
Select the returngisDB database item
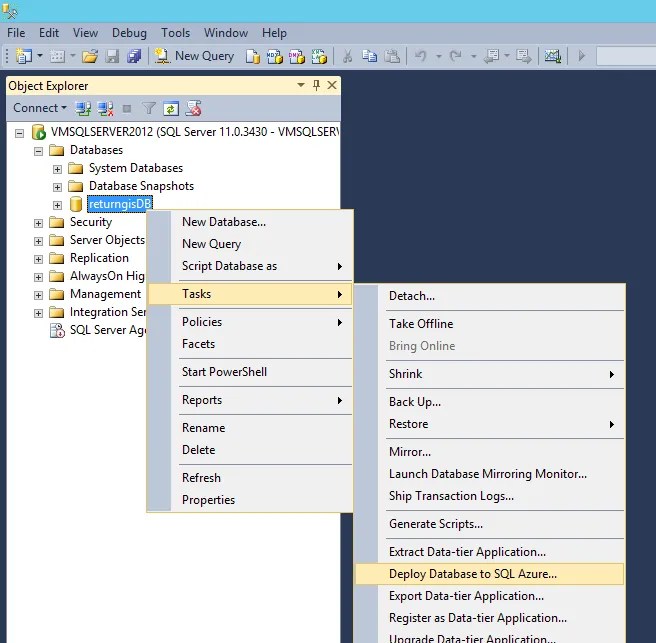click(120, 204)
